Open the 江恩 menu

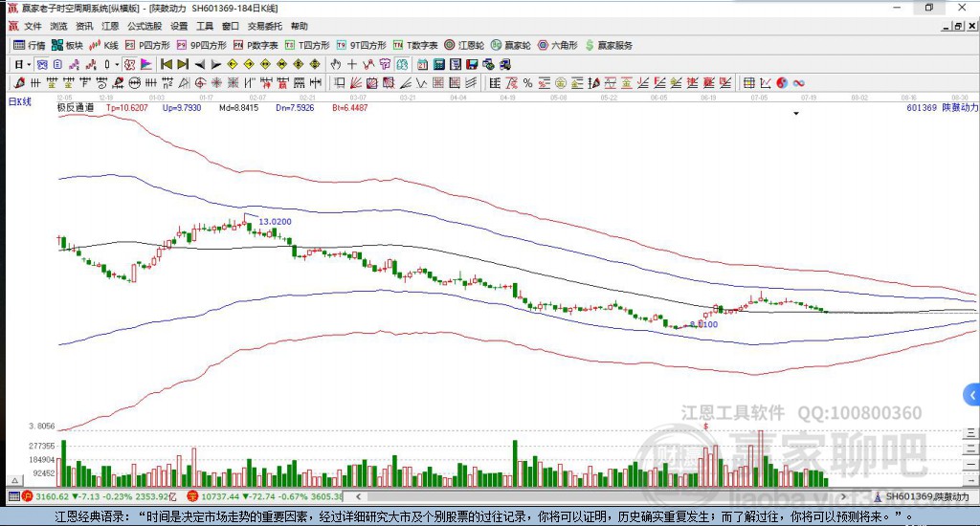(x=110, y=26)
